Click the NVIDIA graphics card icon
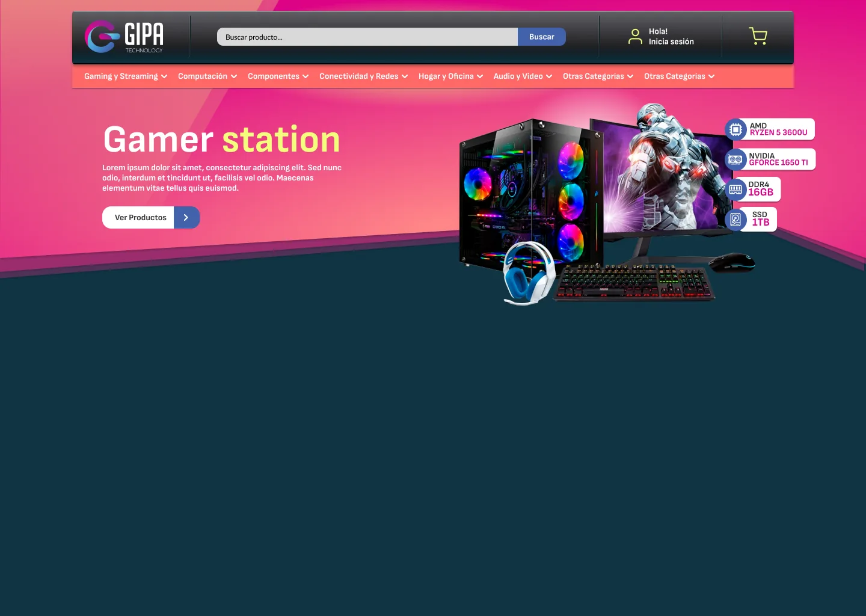 point(735,159)
